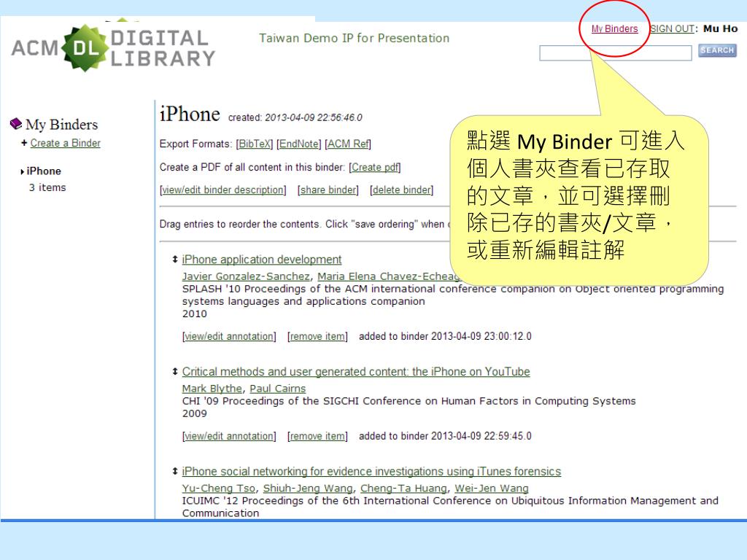Click Create a Binder link
Screen dimensions: 747x560
65,143
